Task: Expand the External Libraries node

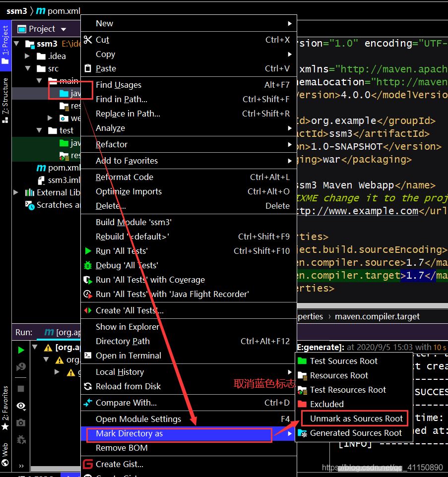Action: pos(16,192)
